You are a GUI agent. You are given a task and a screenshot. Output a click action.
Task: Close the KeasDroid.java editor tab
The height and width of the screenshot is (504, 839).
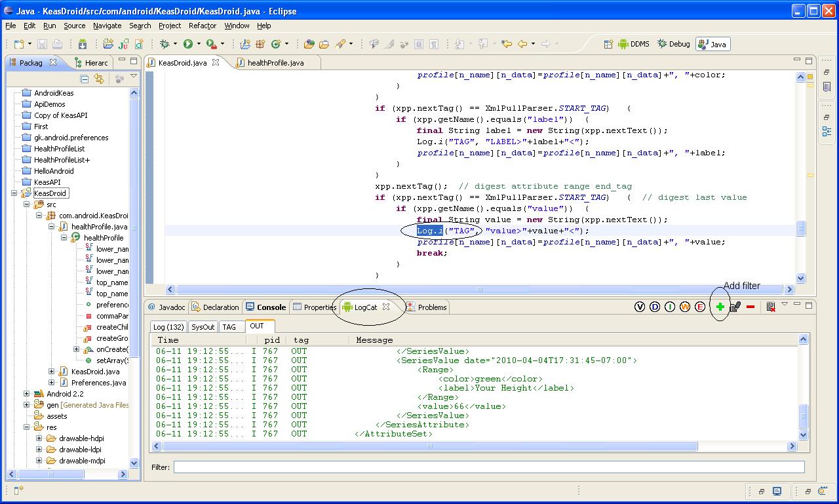(x=215, y=63)
